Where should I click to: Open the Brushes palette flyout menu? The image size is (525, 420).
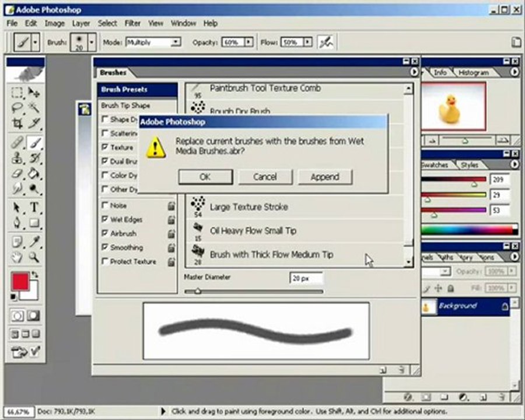414,72
